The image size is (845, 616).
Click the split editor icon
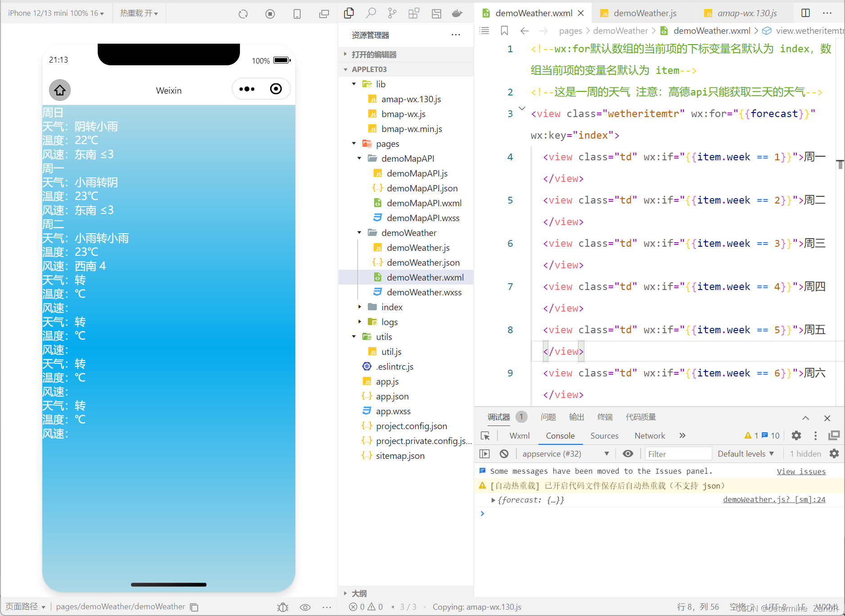point(806,13)
